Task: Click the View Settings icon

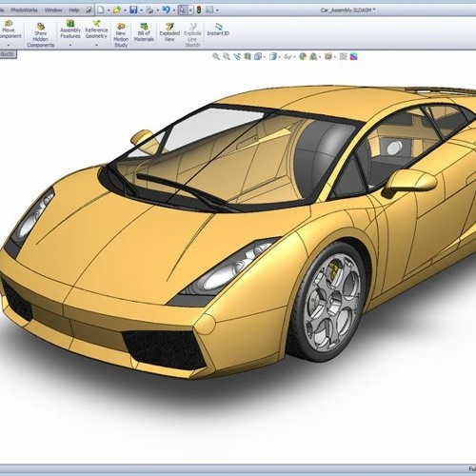Action: 328,56
